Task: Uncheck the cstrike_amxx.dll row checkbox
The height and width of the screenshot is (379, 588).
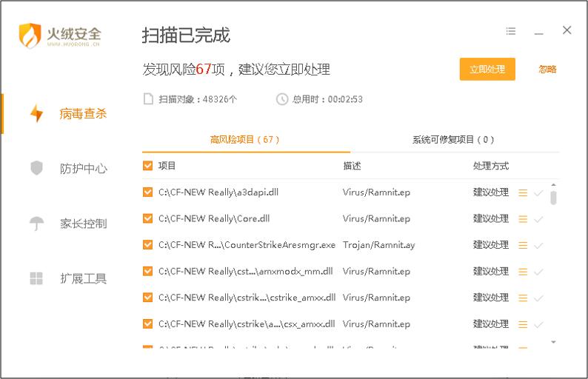Action: click(148, 298)
